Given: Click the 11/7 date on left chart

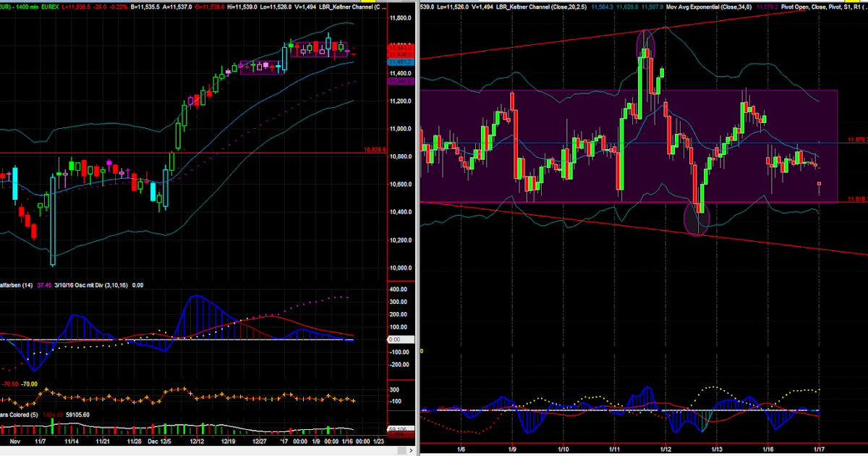Looking at the screenshot, I should point(41,440).
